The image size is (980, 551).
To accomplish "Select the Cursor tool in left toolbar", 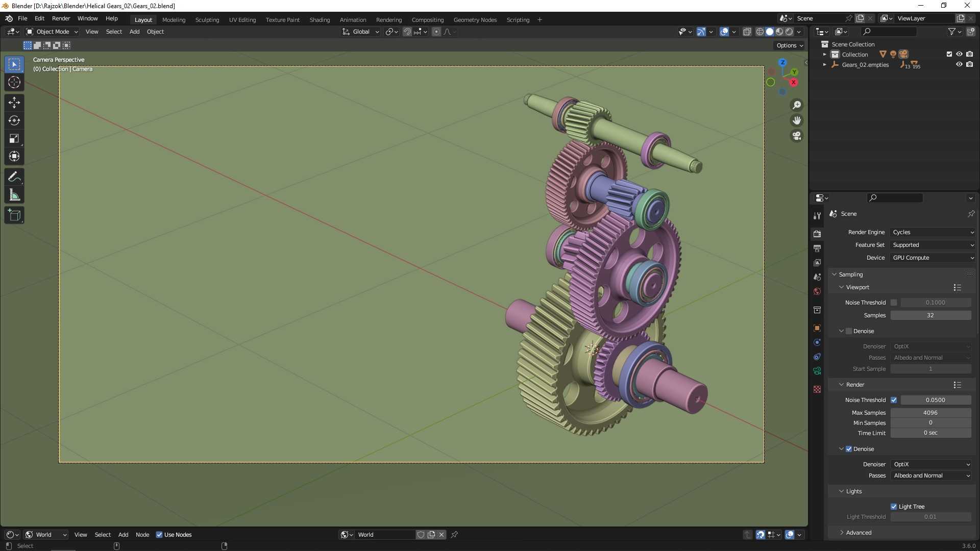I will tap(14, 82).
